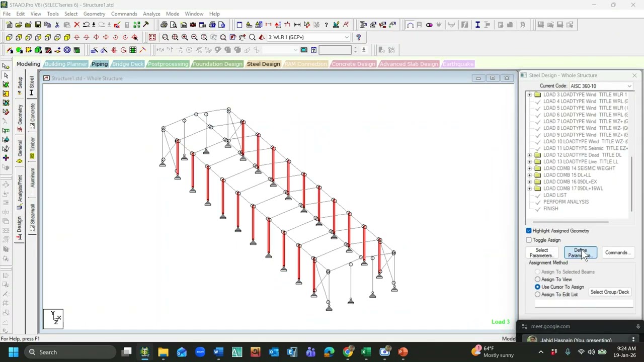The image size is (644, 362).
Task: Select the Assign To View option
Action: 537,279
